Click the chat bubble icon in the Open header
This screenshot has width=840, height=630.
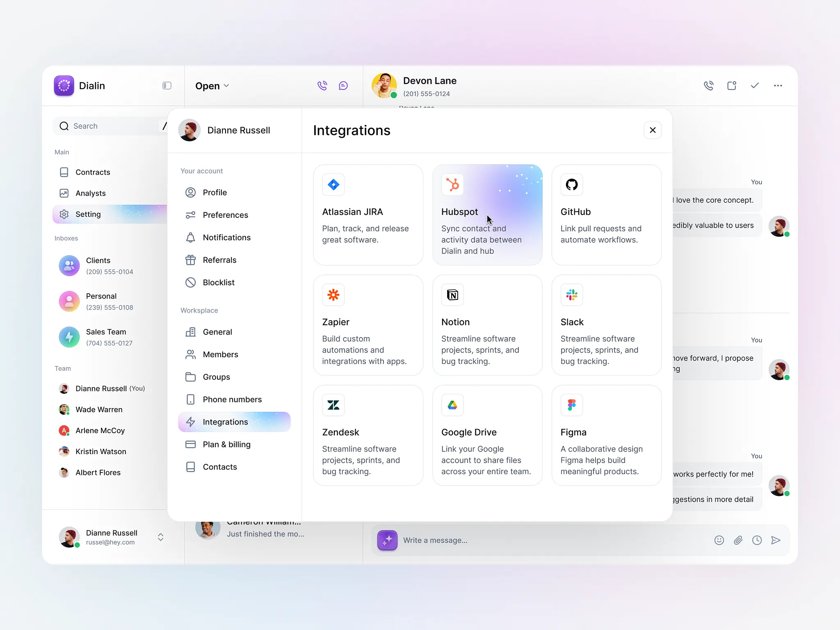(343, 85)
